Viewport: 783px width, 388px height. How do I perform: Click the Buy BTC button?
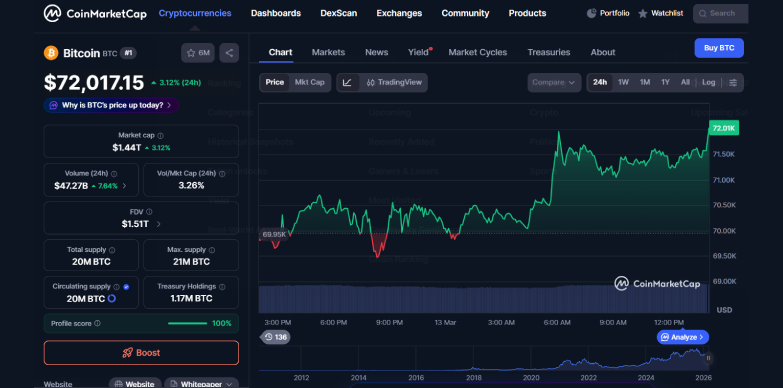pyautogui.click(x=719, y=48)
